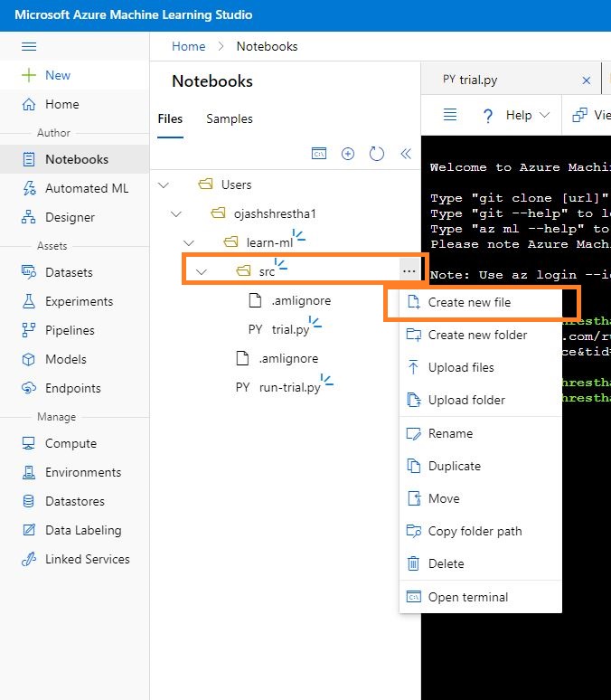Open Experiments in the sidebar

click(x=68, y=301)
